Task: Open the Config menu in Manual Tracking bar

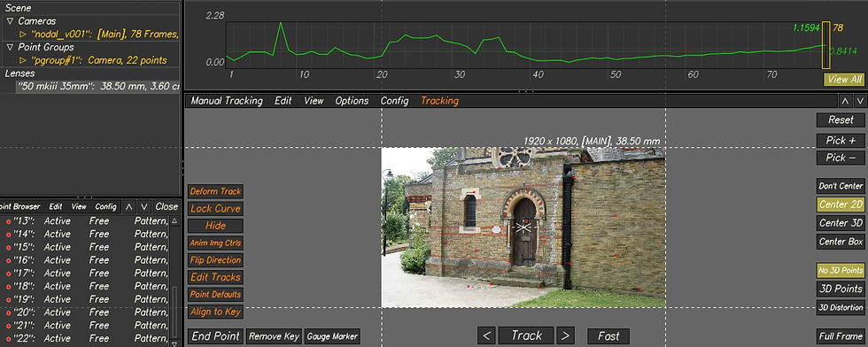Action: pos(394,101)
